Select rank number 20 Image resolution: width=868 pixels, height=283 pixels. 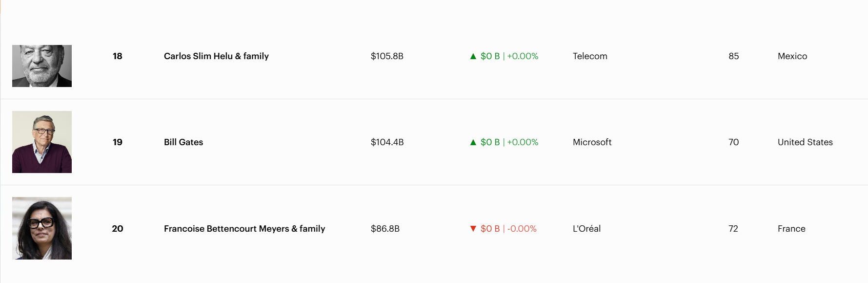click(118, 229)
